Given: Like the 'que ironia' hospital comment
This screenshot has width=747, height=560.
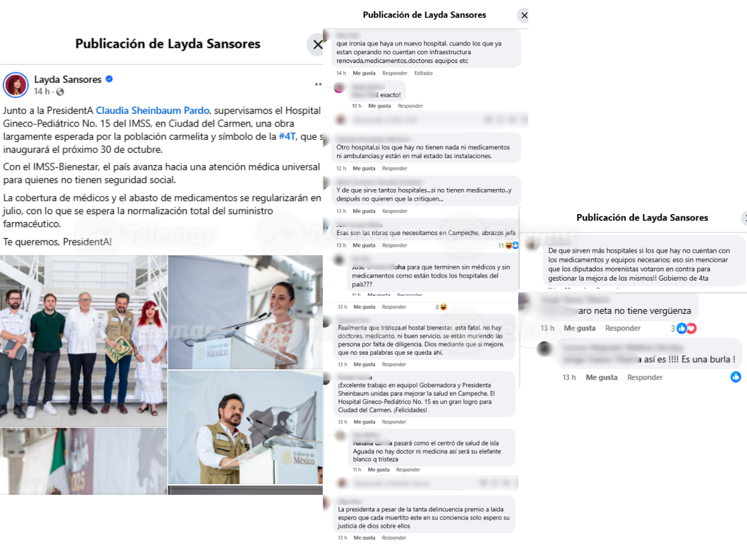Looking at the screenshot, I should click(x=364, y=73).
